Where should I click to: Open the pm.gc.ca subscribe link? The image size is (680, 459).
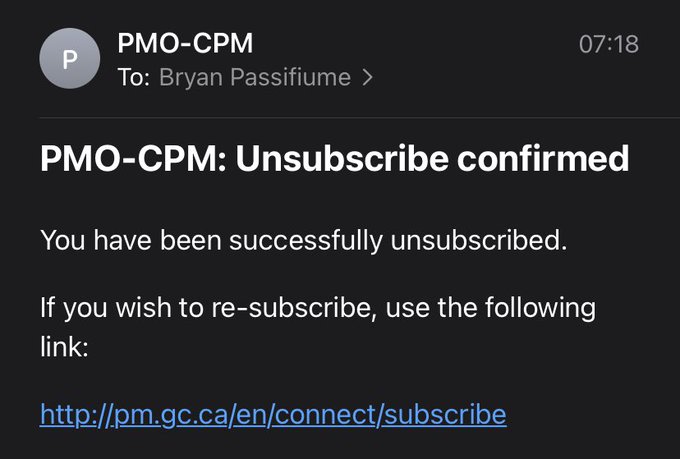pyautogui.click(x=273, y=414)
